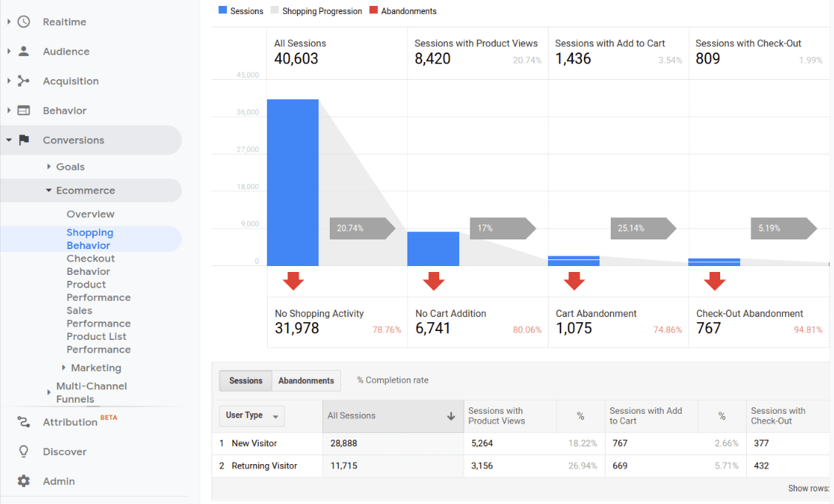
Task: Click the Discover lightbulb icon
Action: [x=24, y=452]
